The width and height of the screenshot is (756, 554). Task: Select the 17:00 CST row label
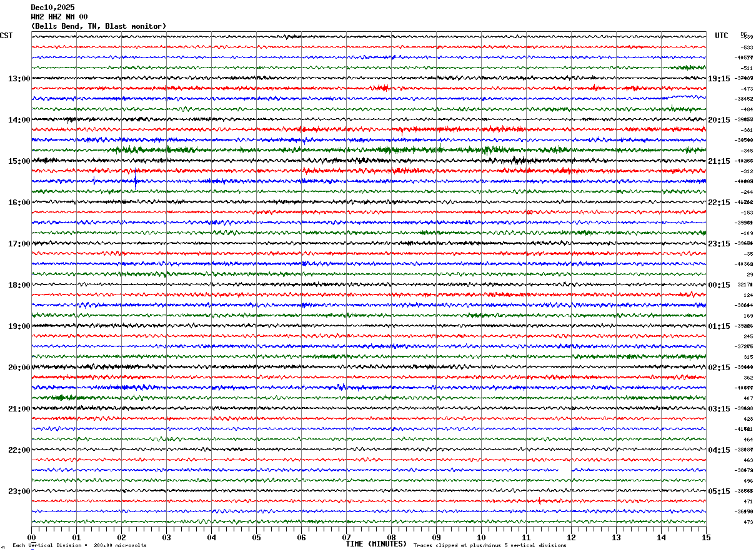[19, 244]
